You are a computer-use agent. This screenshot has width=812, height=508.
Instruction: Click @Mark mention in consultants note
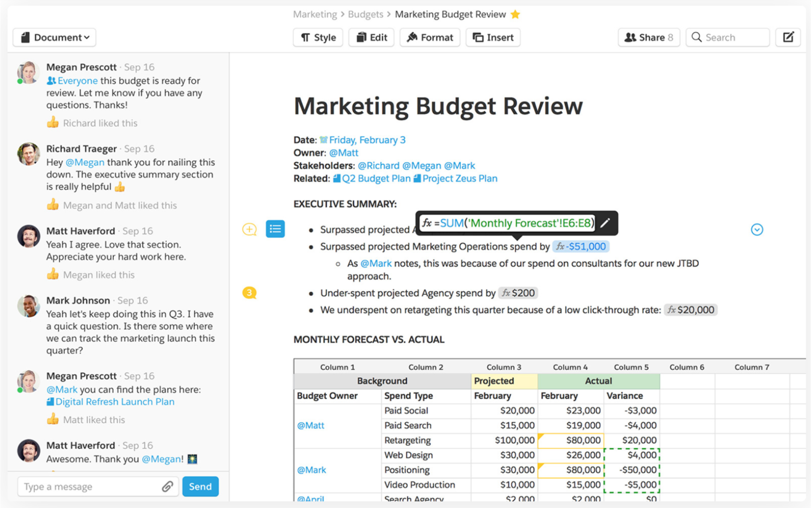point(376,264)
